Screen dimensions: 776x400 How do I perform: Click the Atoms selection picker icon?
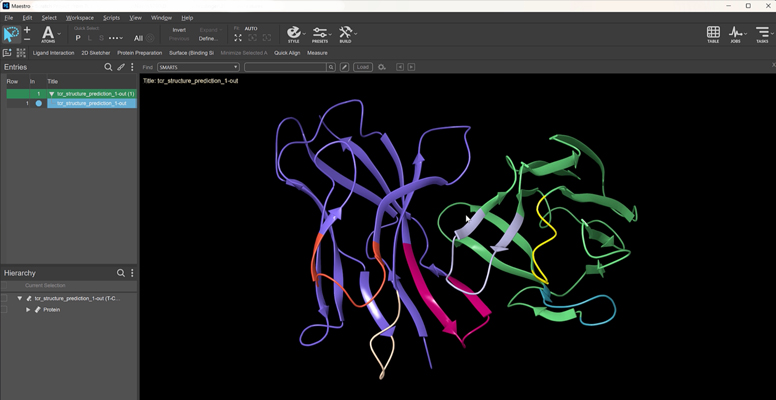click(48, 35)
